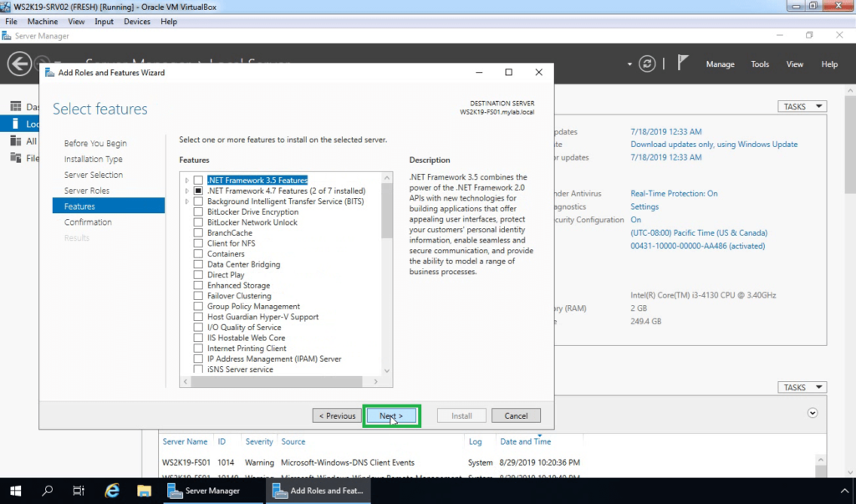Expand .NET Framework 4.7 Features node
This screenshot has width=856, height=504.
pyautogui.click(x=186, y=191)
